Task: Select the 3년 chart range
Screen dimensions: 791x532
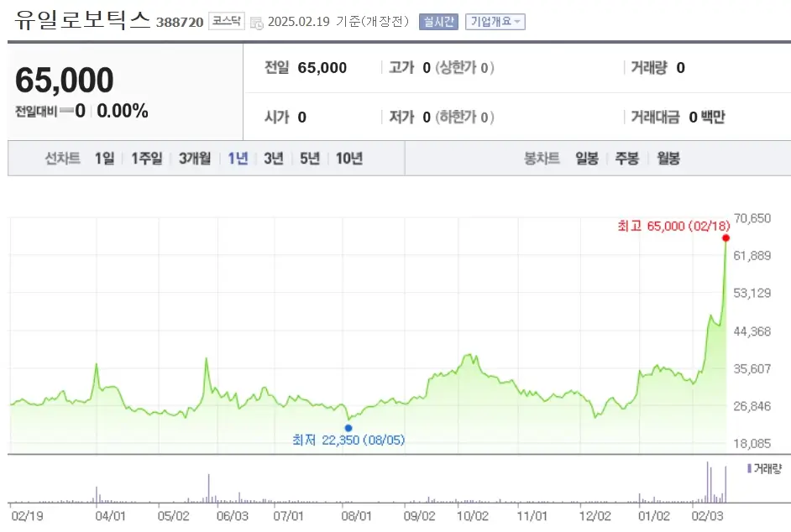Action: (x=272, y=157)
